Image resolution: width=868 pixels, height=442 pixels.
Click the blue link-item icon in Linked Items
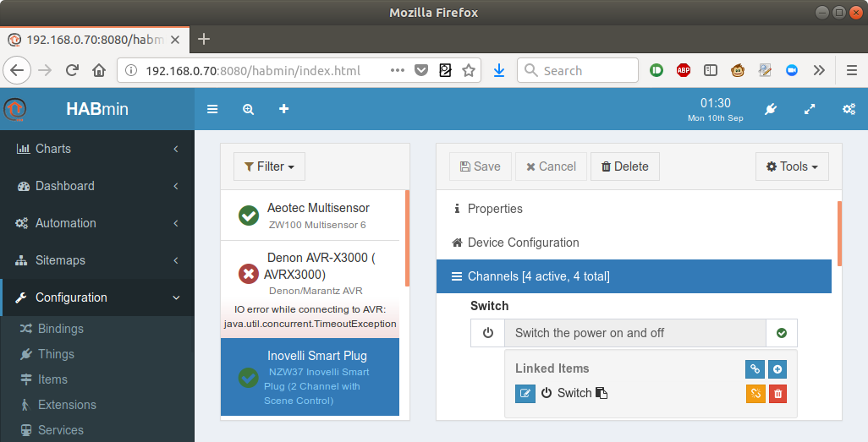pyautogui.click(x=755, y=369)
